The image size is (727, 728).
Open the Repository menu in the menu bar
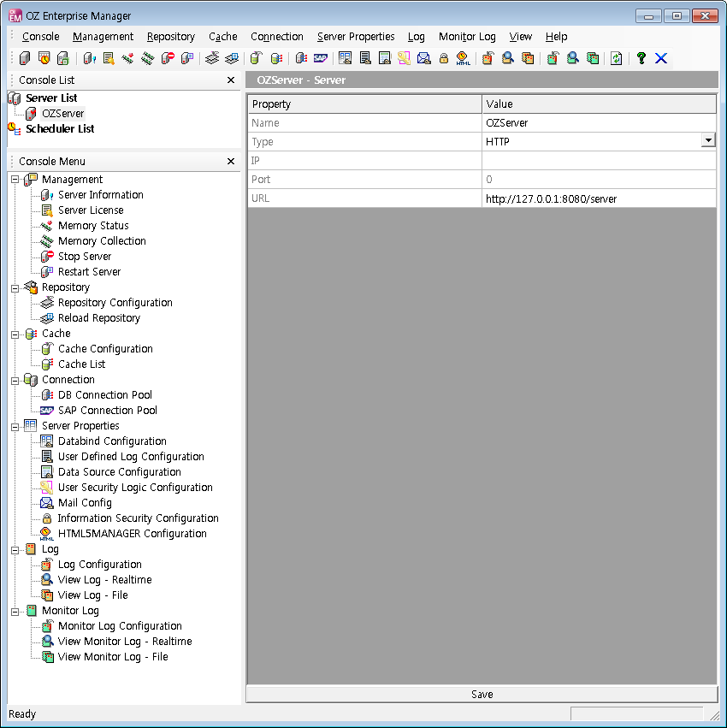pyautogui.click(x=171, y=37)
